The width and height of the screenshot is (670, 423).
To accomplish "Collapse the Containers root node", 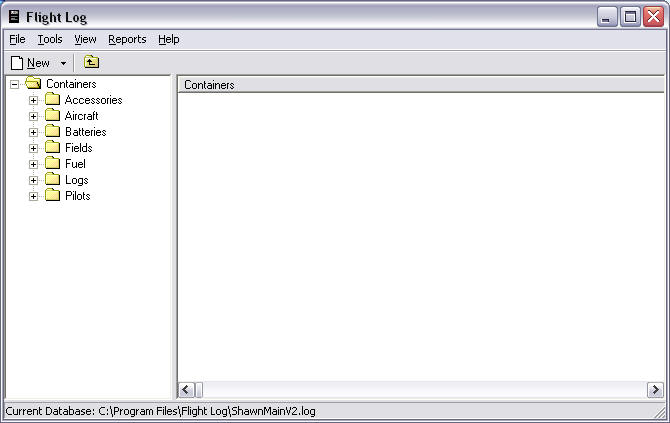I will coord(14,84).
